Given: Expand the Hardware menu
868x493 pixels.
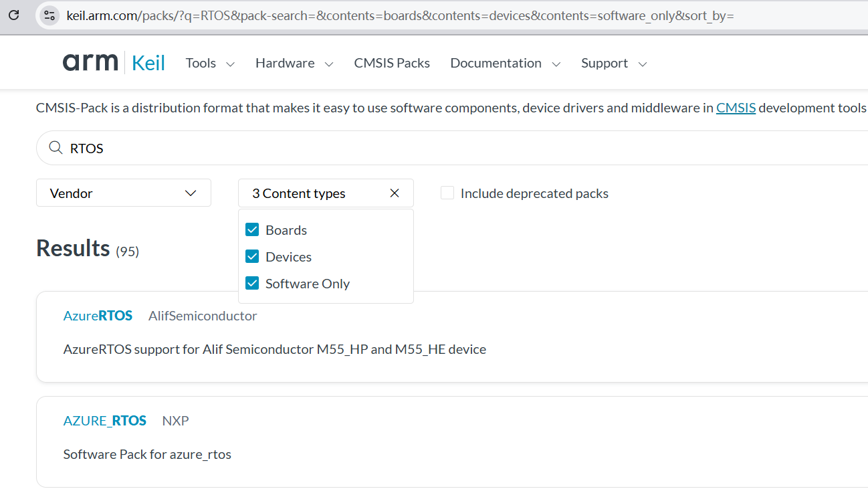Looking at the screenshot, I should (x=294, y=63).
